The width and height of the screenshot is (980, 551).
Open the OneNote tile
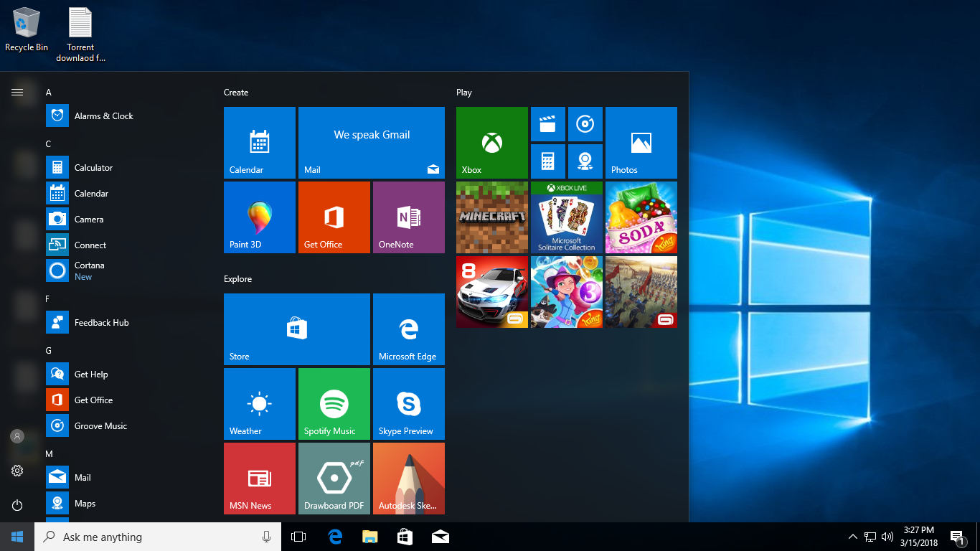[x=409, y=217]
